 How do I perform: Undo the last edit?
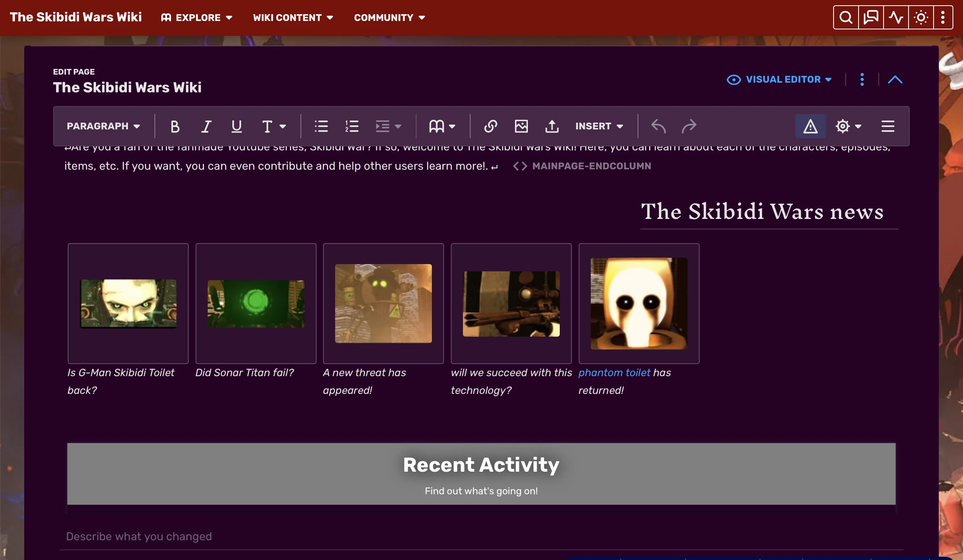(658, 127)
